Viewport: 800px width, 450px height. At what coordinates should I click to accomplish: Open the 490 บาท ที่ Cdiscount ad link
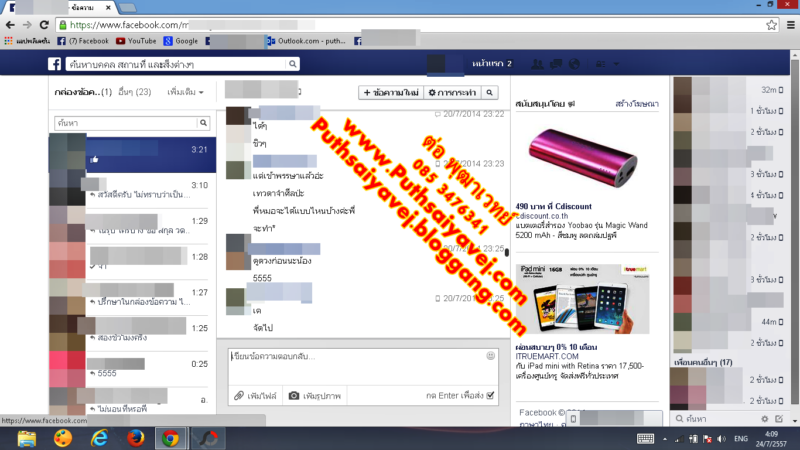(x=554, y=206)
